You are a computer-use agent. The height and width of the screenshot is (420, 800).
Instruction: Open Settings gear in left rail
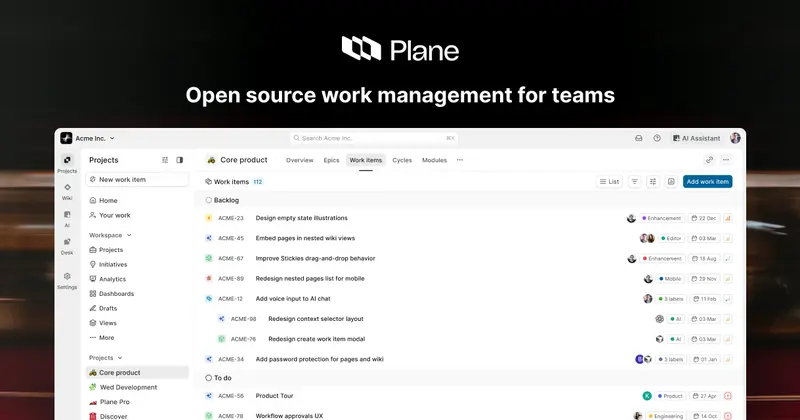pyautogui.click(x=67, y=276)
